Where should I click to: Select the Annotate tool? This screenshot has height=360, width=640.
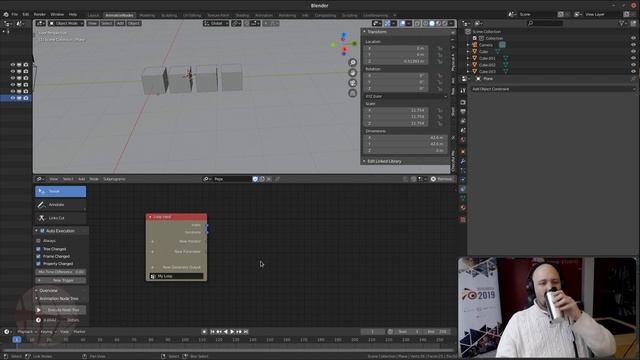(x=60, y=204)
